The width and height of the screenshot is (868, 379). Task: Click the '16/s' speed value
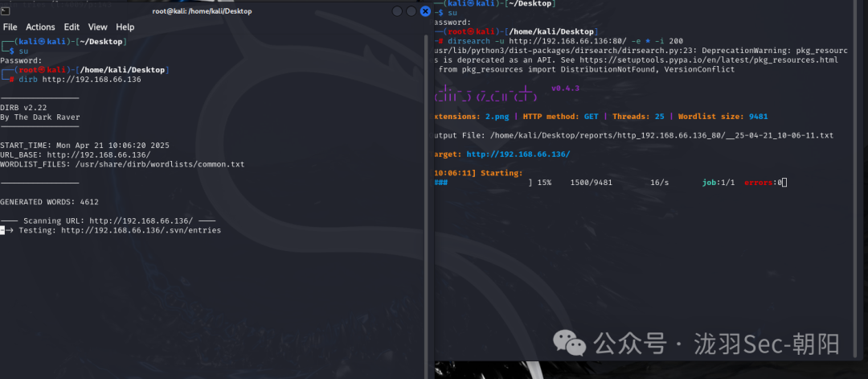click(660, 183)
